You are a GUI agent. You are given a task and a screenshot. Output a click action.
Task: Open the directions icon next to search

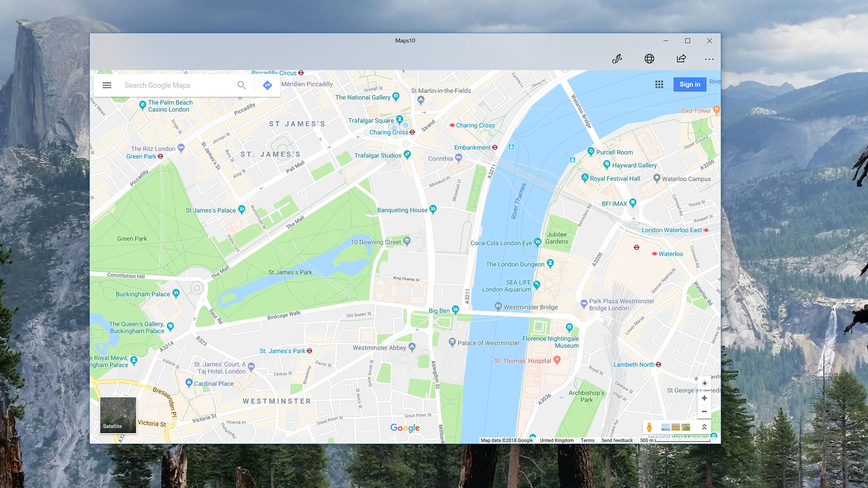[x=267, y=85]
